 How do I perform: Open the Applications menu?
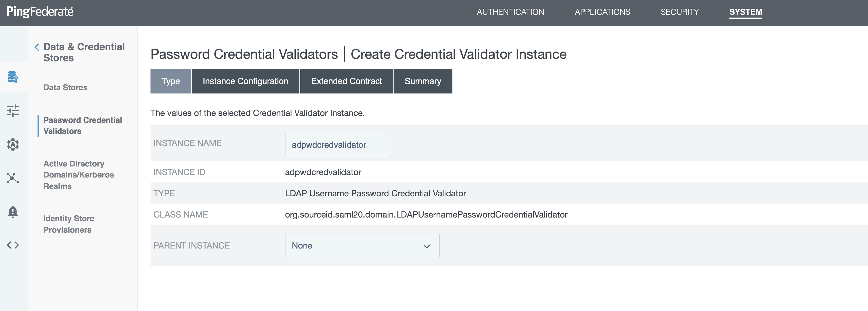coord(602,12)
